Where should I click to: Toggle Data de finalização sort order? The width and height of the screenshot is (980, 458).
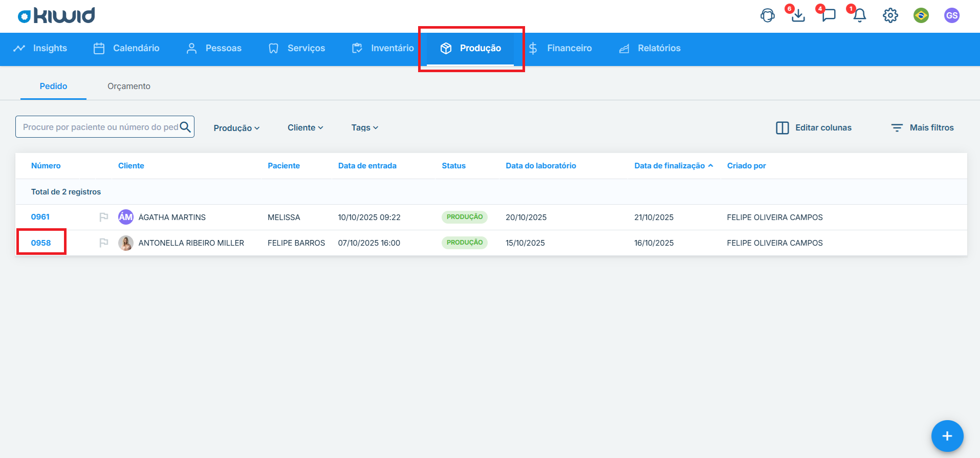pyautogui.click(x=673, y=166)
